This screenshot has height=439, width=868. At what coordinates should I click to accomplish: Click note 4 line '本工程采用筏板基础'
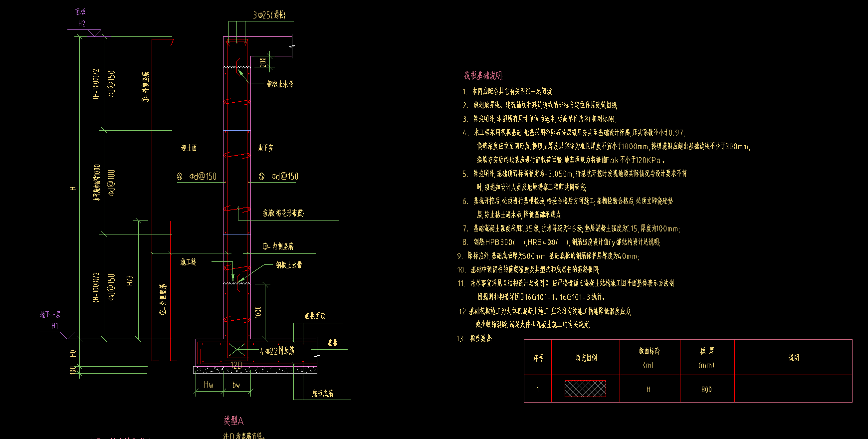point(579,133)
